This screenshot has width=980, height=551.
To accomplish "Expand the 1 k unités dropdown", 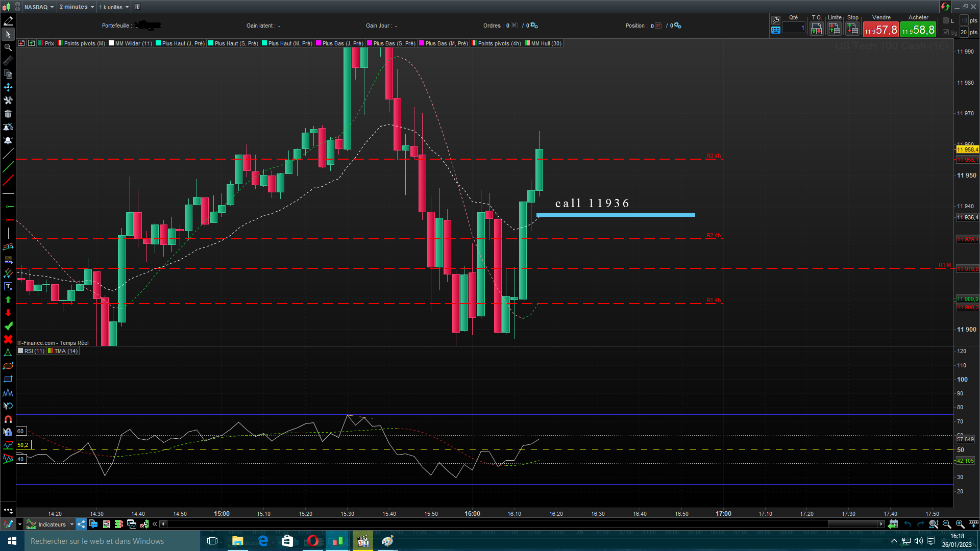I will (x=114, y=7).
